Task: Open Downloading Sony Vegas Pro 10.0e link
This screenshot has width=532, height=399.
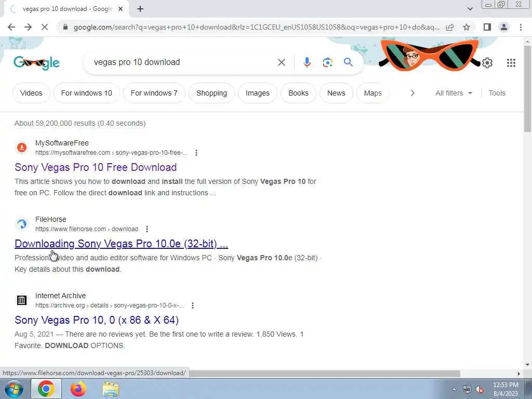Action: point(121,244)
